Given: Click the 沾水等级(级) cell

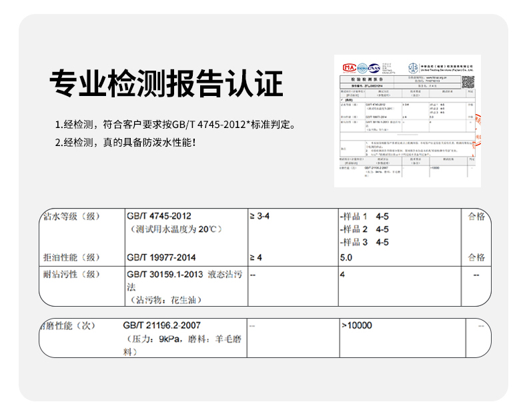Looking at the screenshot, I should [x=71, y=217].
